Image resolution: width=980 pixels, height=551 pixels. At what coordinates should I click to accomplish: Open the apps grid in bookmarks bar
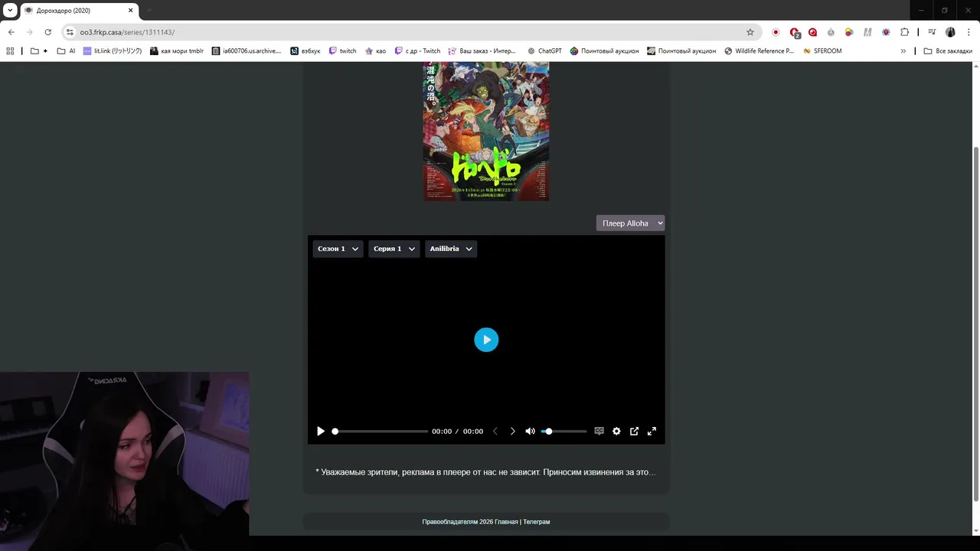pos(10,51)
